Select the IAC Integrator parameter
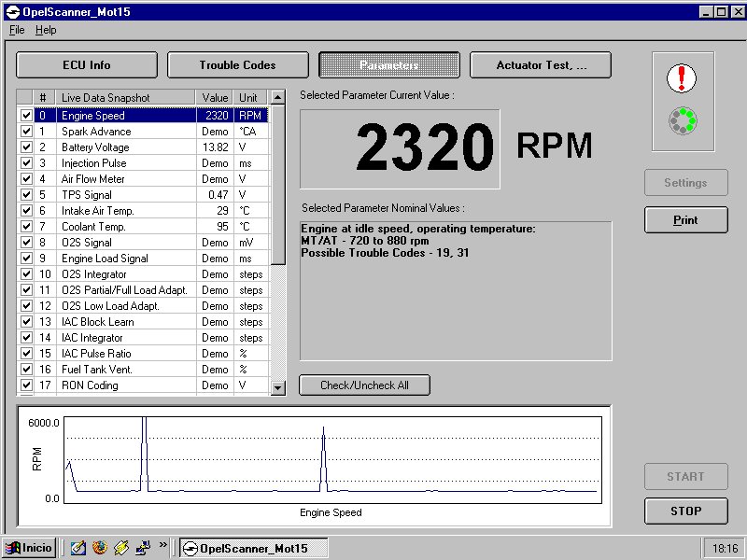The height and width of the screenshot is (560, 747). pos(143,338)
